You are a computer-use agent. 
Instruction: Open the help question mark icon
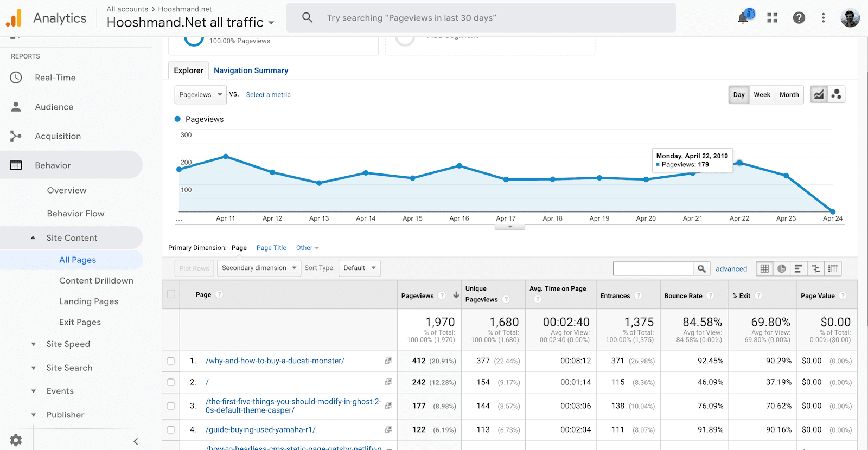pyautogui.click(x=799, y=18)
